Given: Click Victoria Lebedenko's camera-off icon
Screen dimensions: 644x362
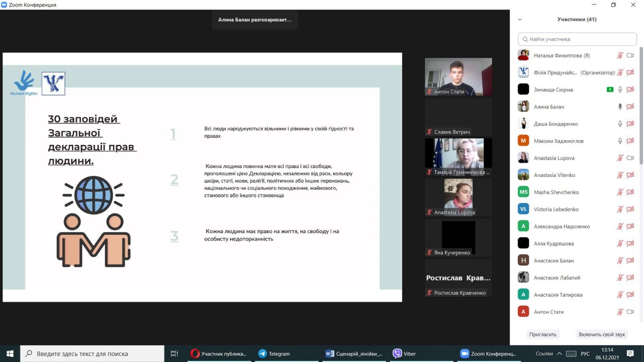Looking at the screenshot, I should click(x=630, y=209).
